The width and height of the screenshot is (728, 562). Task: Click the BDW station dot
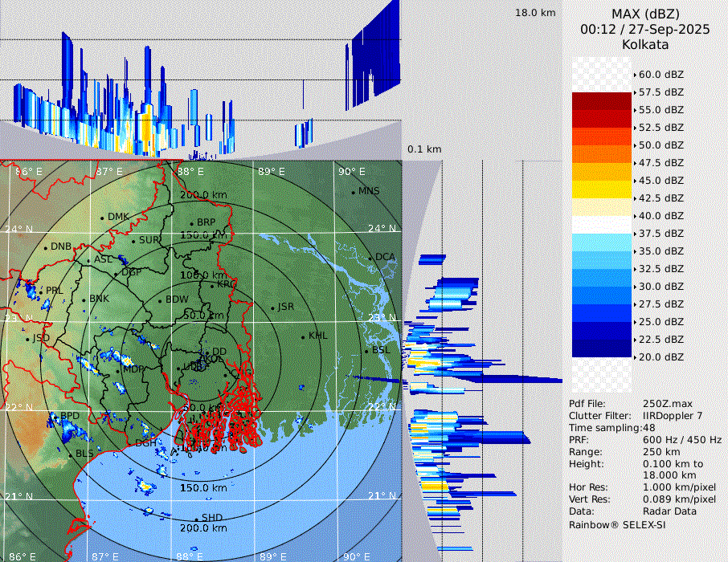(x=161, y=301)
